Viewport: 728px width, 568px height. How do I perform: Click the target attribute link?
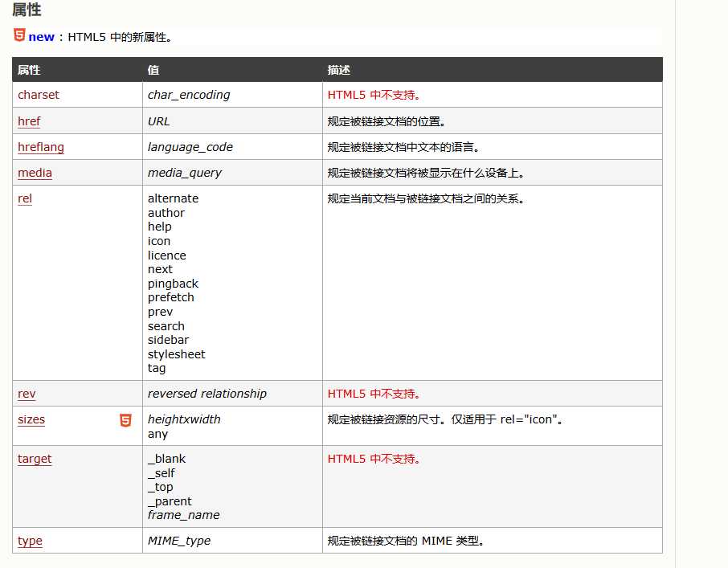point(35,459)
